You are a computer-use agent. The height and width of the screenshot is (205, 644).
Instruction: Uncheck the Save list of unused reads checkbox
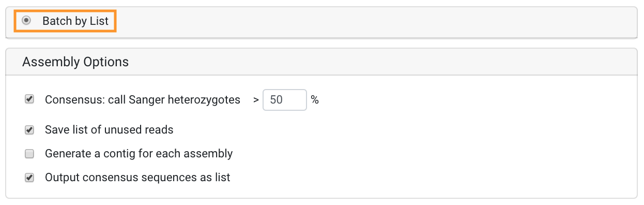click(29, 130)
